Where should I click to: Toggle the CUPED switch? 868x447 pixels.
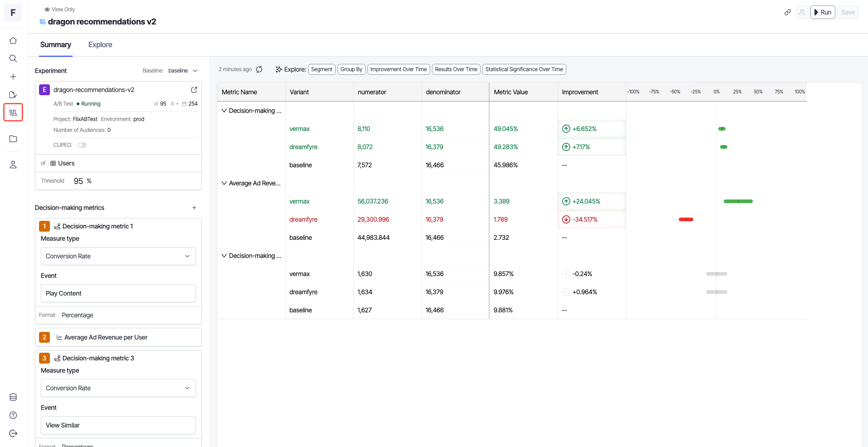pyautogui.click(x=82, y=145)
